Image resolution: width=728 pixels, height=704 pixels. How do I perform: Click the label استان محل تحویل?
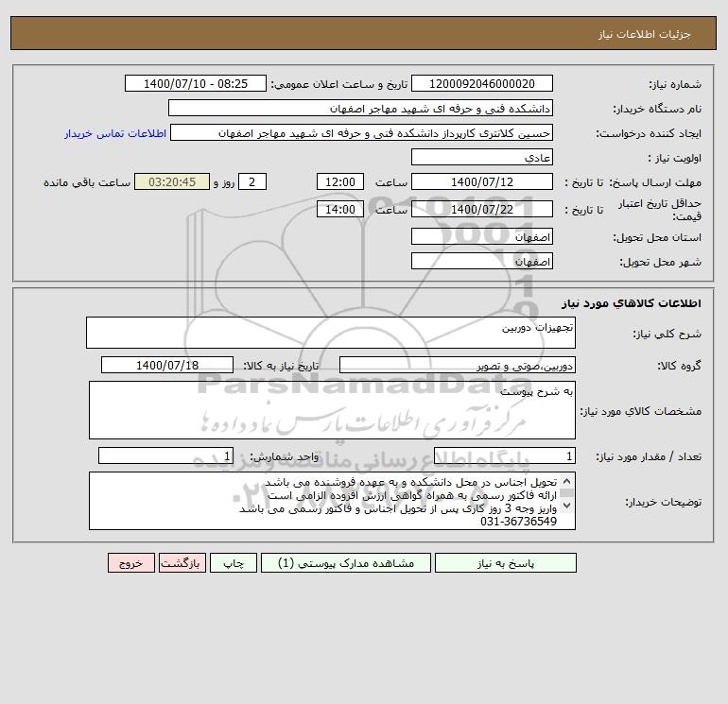657,237
